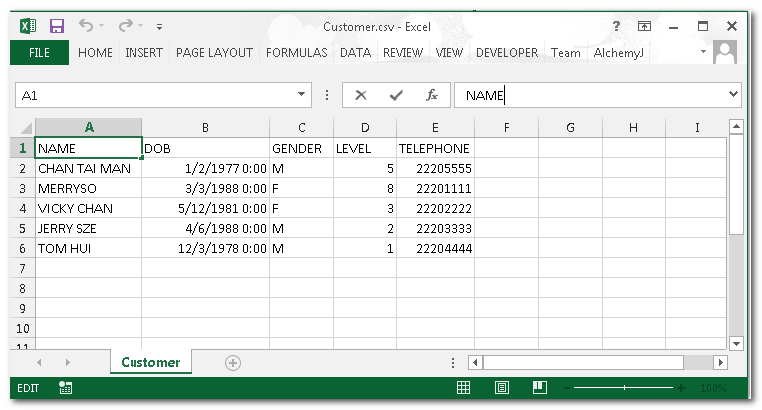Select the Customer sheet tab

[150, 363]
